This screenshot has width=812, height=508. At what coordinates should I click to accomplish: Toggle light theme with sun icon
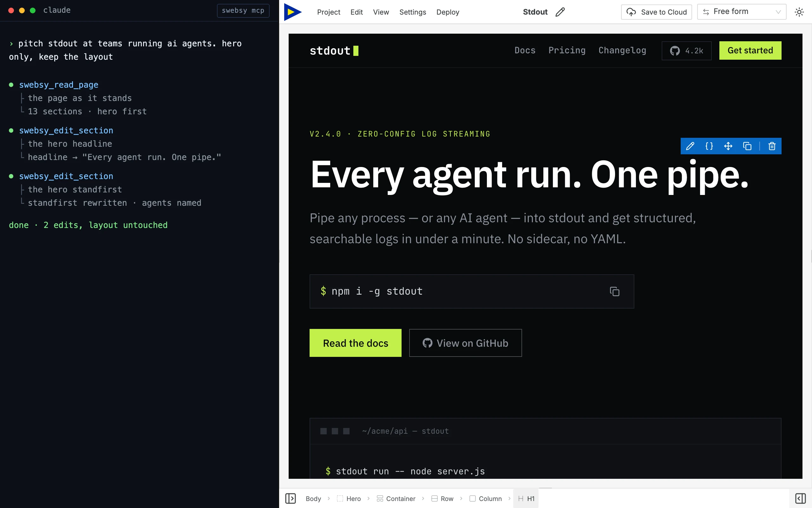point(799,12)
